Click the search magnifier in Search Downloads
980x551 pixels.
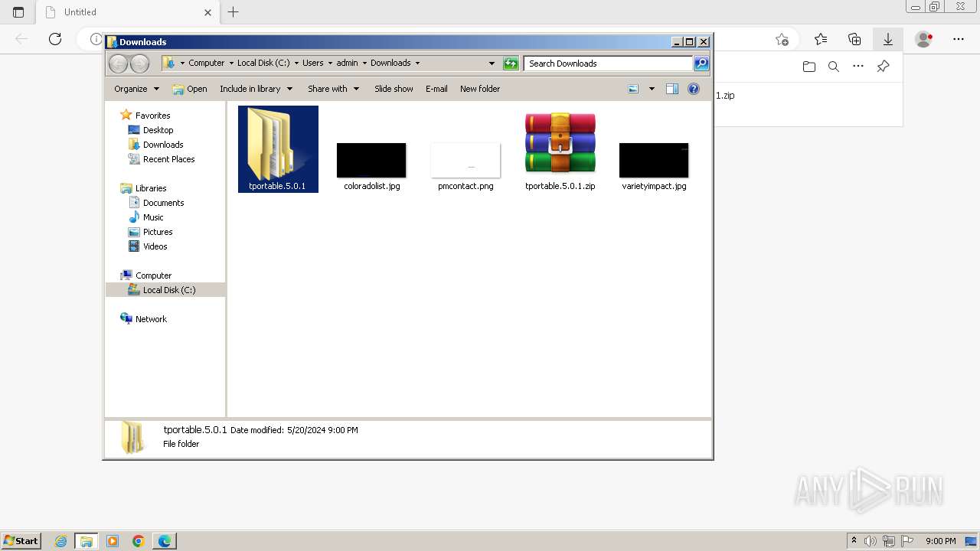tap(701, 64)
